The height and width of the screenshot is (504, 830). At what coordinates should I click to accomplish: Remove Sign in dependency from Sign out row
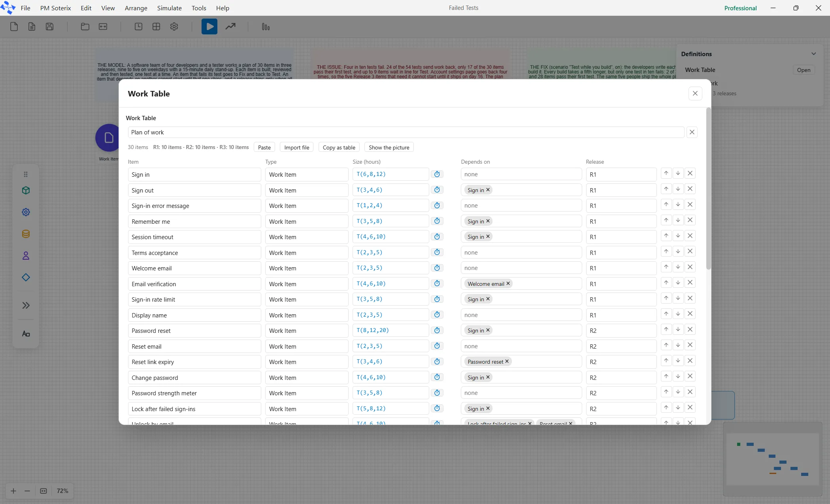pos(488,190)
